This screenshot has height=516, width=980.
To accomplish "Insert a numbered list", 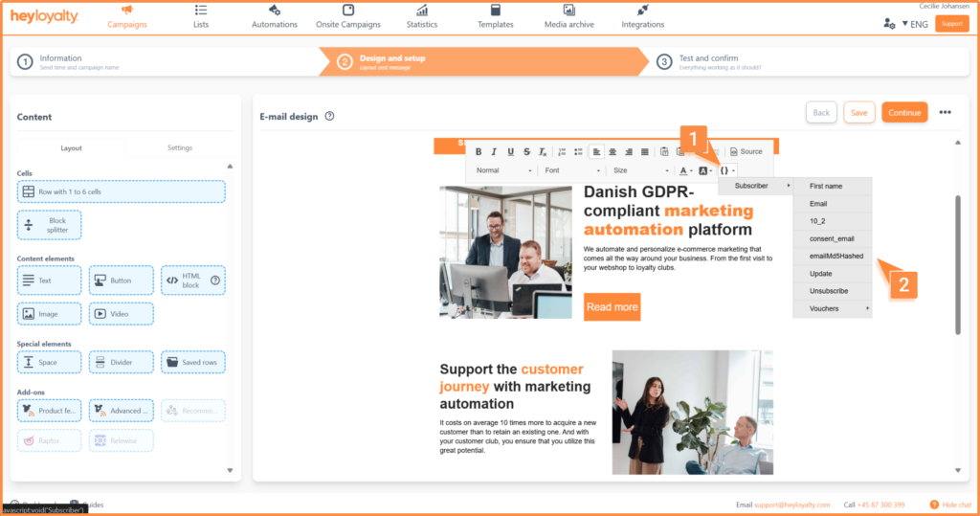I will [x=563, y=151].
